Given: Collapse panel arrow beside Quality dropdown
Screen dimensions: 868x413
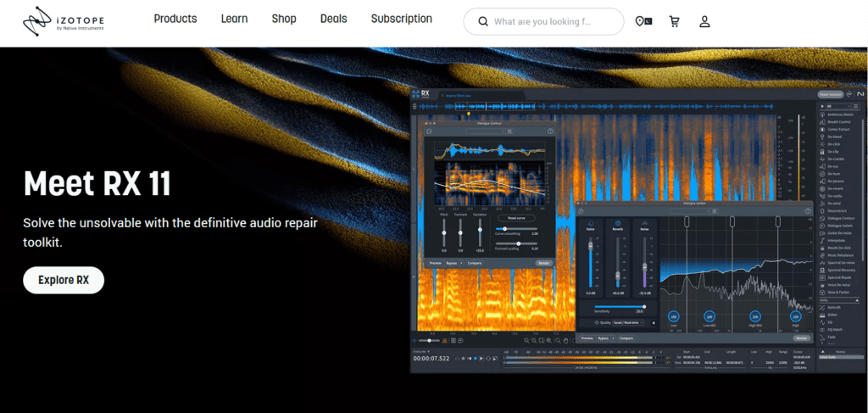Looking at the screenshot, I should (x=654, y=322).
